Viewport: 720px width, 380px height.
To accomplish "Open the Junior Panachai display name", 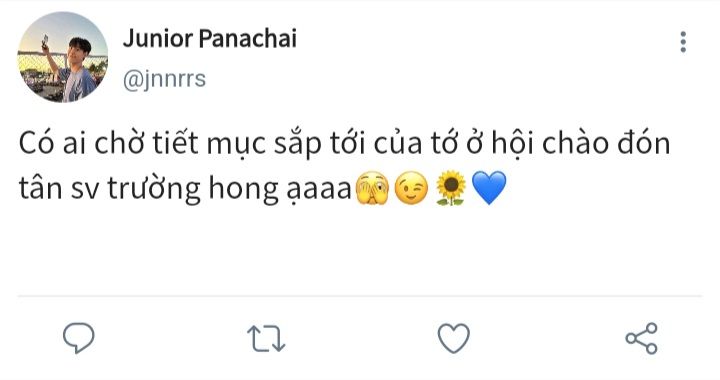I will (x=210, y=38).
